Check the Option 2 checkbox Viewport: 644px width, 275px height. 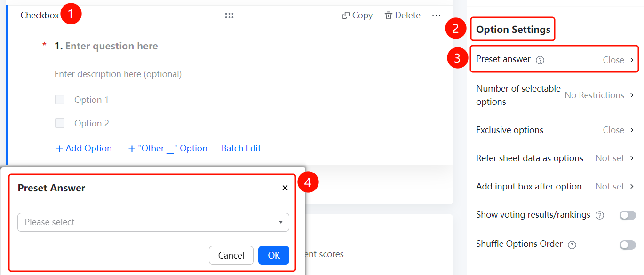pos(60,123)
